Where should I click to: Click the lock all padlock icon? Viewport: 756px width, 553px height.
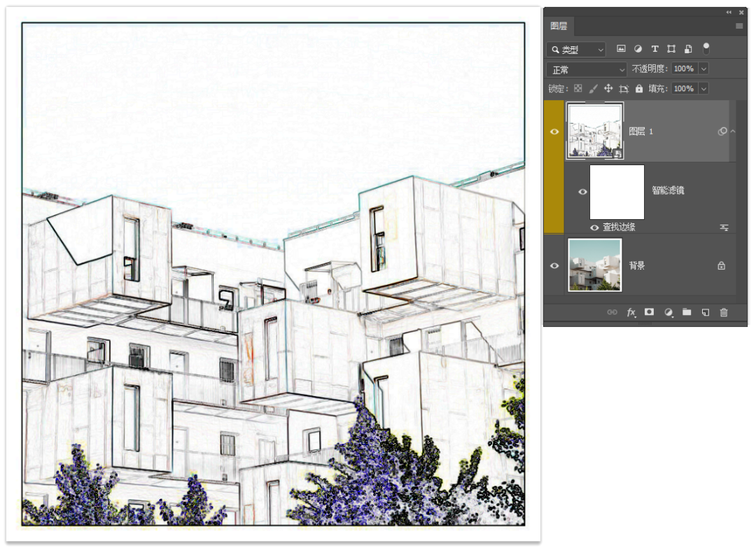638,89
